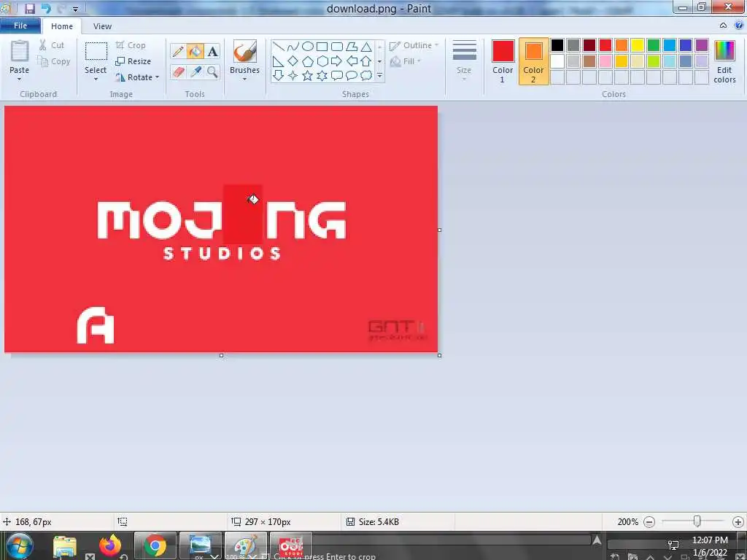This screenshot has width=747, height=560.
Task: Select the Color picker eyedropper tool
Action: (x=196, y=72)
